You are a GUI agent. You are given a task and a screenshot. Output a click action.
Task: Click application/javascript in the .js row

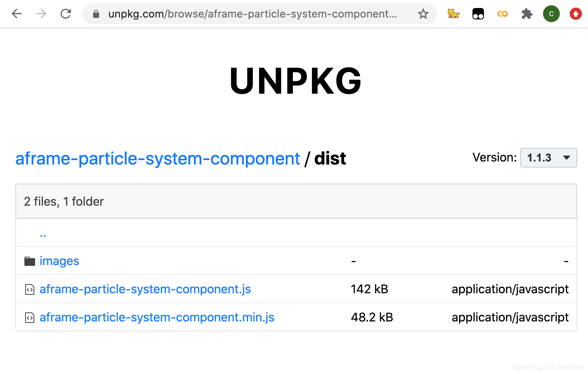coord(510,289)
